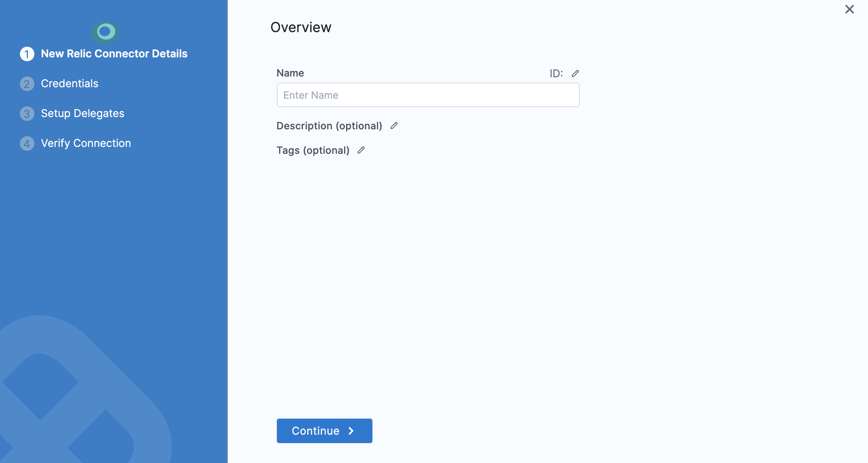Click step 3 numbered circle
Viewport: 868px width, 463px height.
[27, 114]
